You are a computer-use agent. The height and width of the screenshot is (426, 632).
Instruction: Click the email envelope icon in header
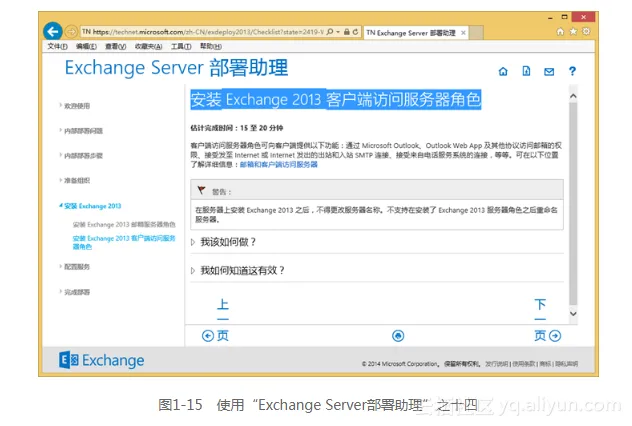pyautogui.click(x=549, y=72)
